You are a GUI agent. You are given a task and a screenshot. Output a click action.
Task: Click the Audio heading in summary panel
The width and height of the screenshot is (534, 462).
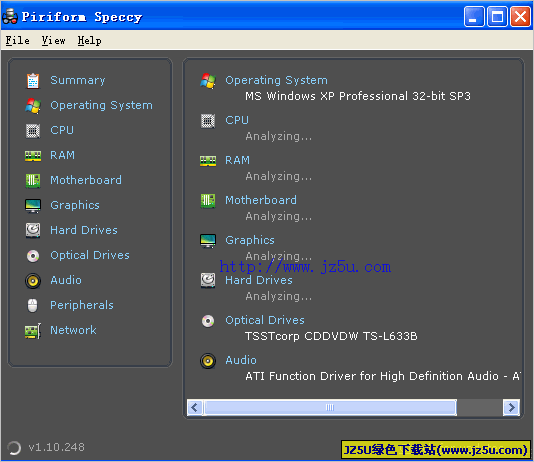click(x=241, y=360)
